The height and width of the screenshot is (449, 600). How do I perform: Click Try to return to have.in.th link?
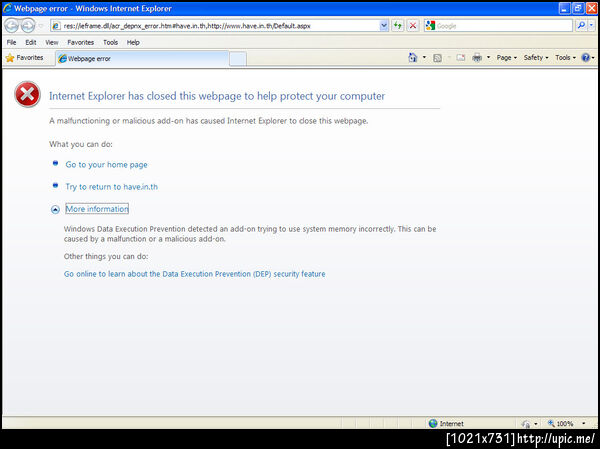(111, 187)
